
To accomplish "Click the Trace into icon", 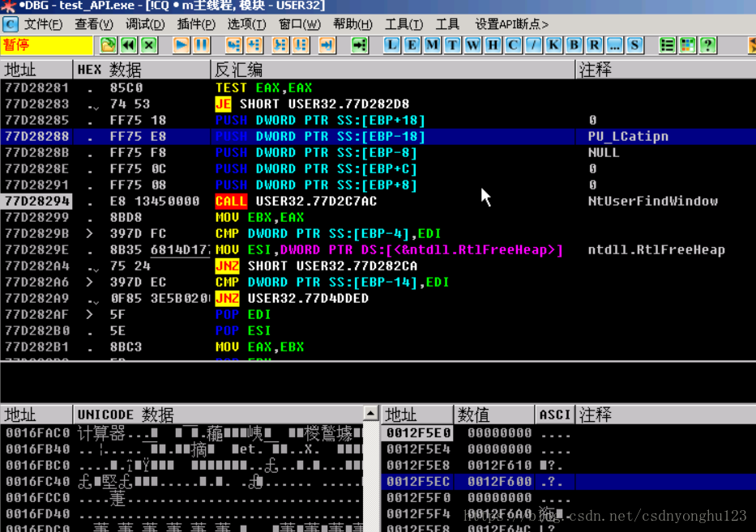I will (280, 45).
